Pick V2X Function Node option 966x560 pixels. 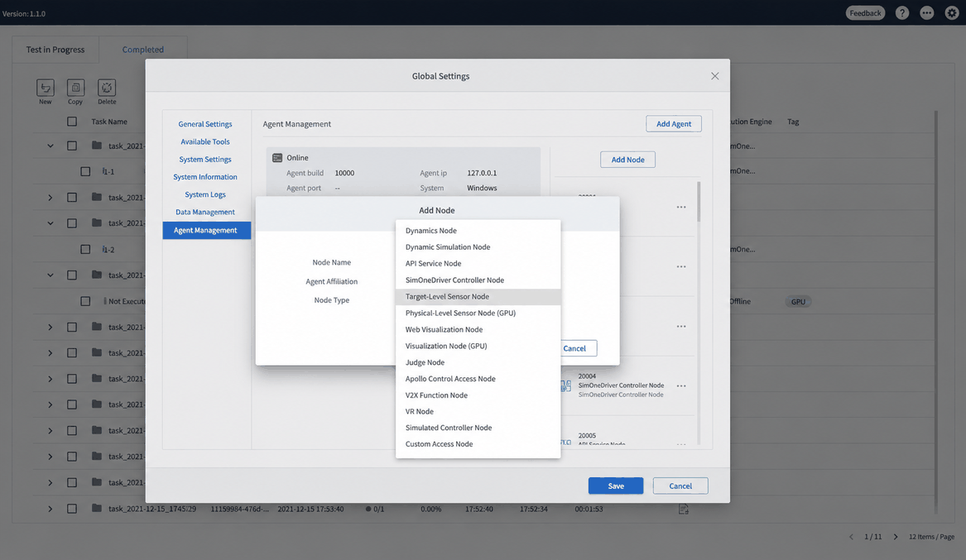[478, 395]
